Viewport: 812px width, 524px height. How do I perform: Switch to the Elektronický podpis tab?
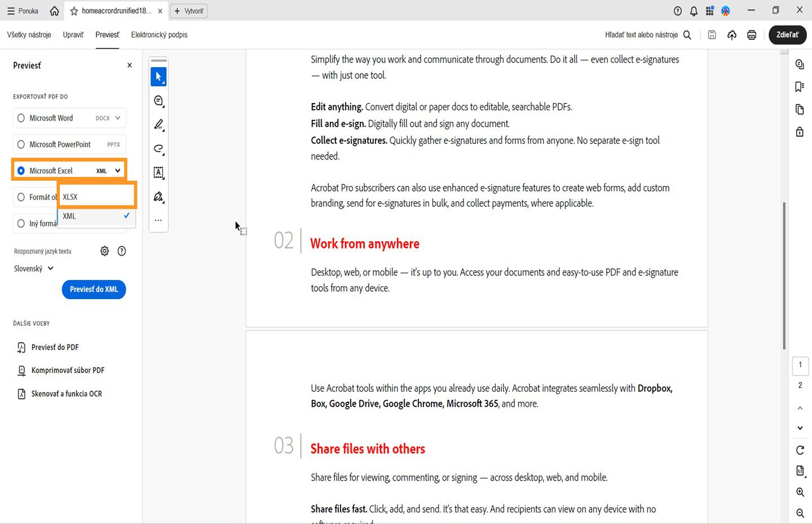pos(159,34)
